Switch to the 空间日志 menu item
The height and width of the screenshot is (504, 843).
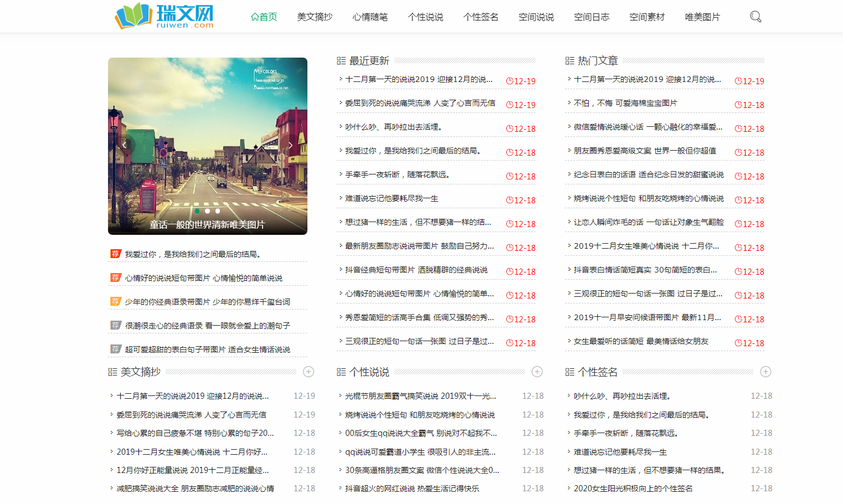click(592, 17)
